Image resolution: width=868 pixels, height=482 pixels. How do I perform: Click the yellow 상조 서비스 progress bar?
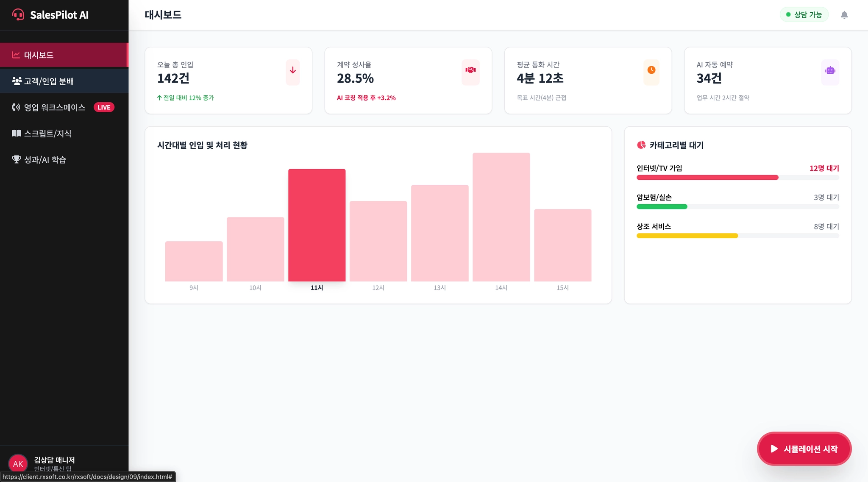tap(687, 236)
